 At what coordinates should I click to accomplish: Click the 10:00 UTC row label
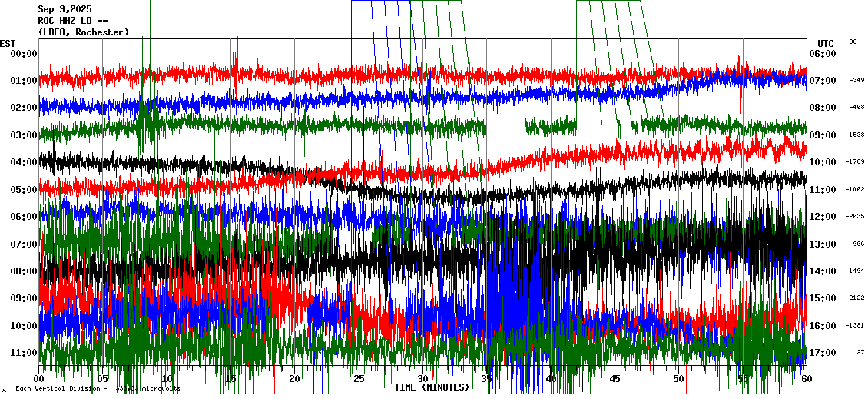tap(822, 162)
